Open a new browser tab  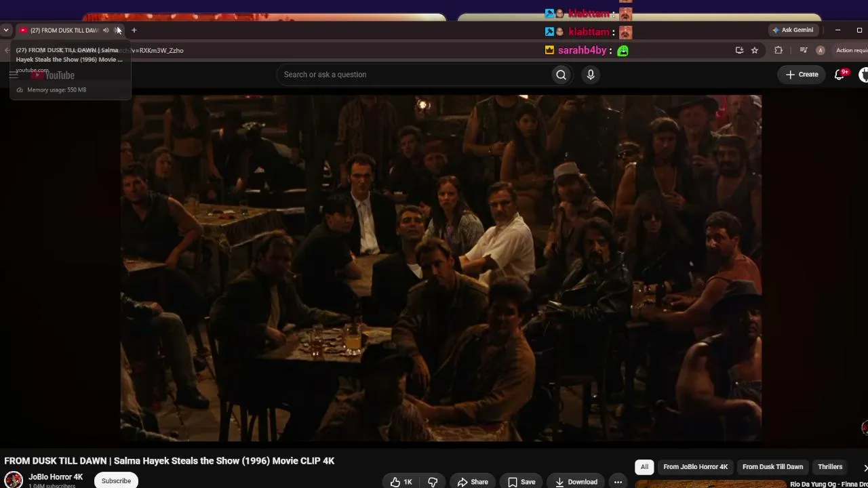tap(134, 30)
